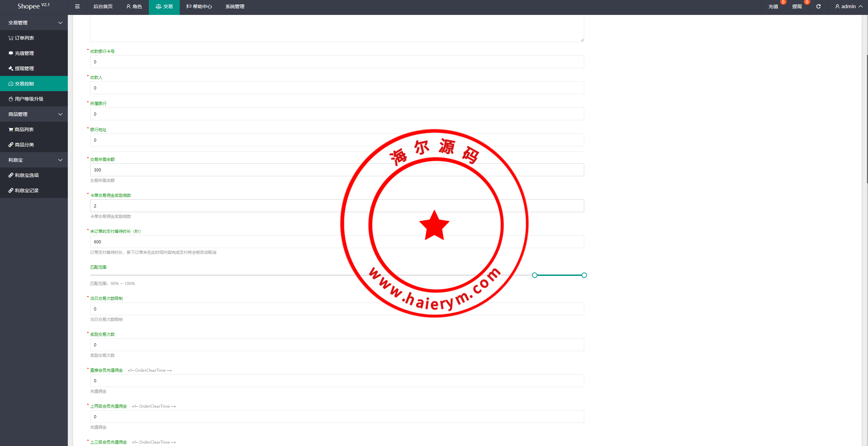The width and height of the screenshot is (868, 446).
Task: Open 订单列表 cart icon item
Action: 21,38
